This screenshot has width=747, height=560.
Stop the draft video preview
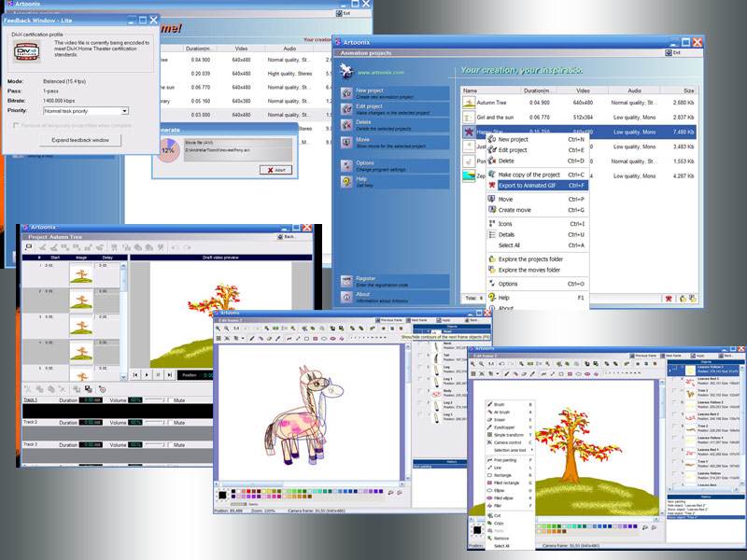[x=158, y=375]
